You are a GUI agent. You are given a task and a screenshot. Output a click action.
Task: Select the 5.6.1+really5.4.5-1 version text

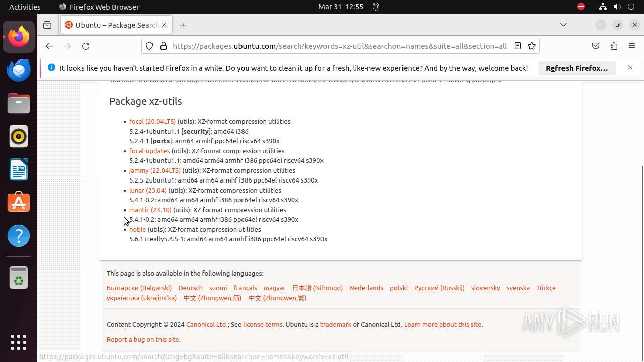(x=156, y=239)
